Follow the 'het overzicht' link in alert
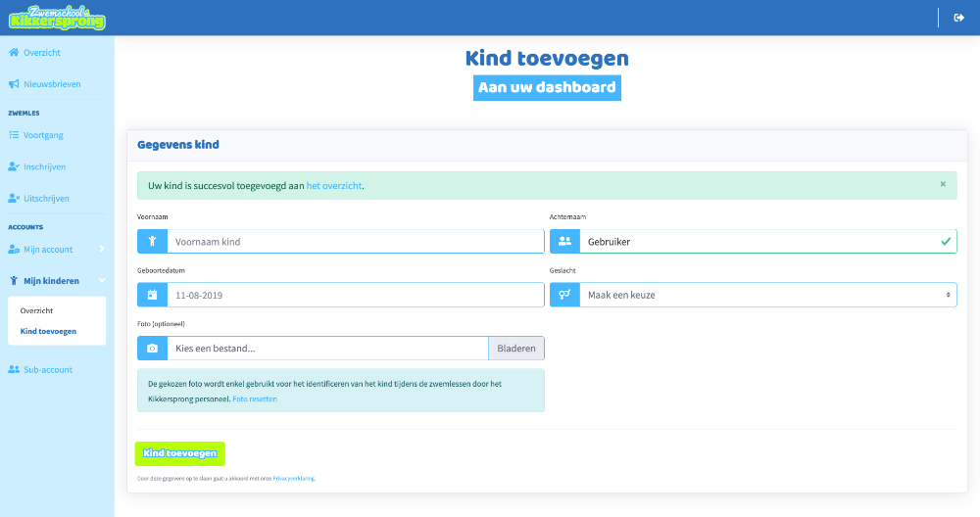Image resolution: width=980 pixels, height=517 pixels. click(334, 186)
